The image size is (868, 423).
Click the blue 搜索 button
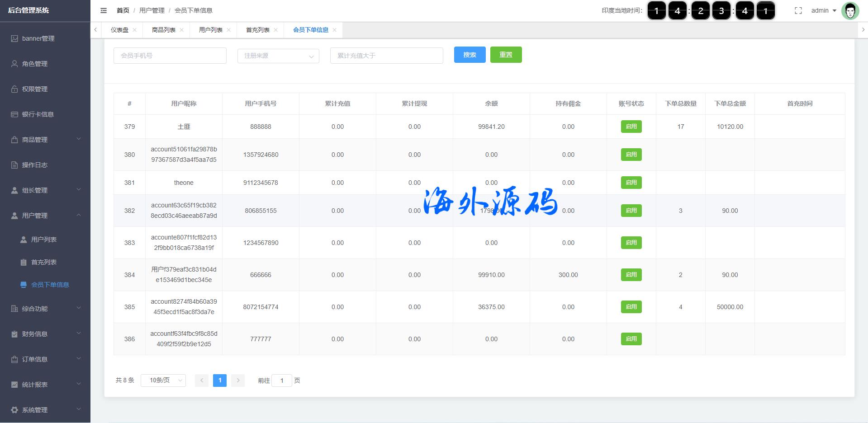[470, 55]
